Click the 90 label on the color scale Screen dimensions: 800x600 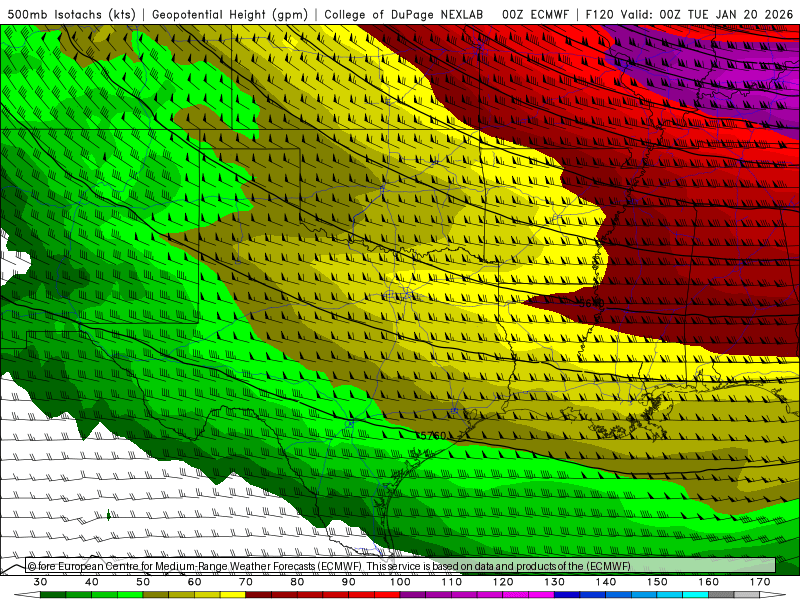point(349,582)
